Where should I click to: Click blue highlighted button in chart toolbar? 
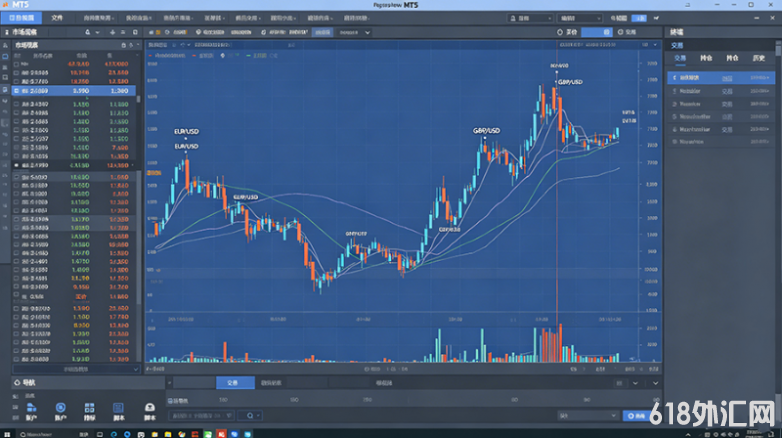click(322, 32)
